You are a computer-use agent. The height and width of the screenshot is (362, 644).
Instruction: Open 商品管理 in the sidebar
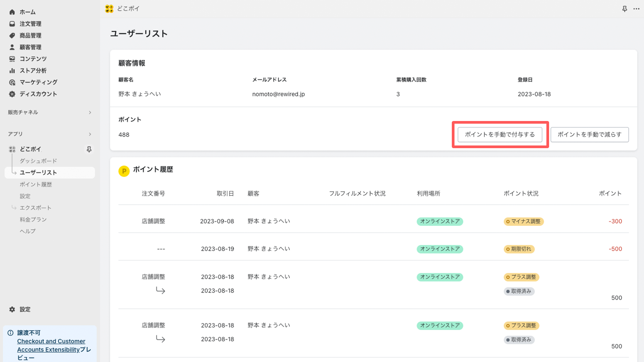pos(31,36)
